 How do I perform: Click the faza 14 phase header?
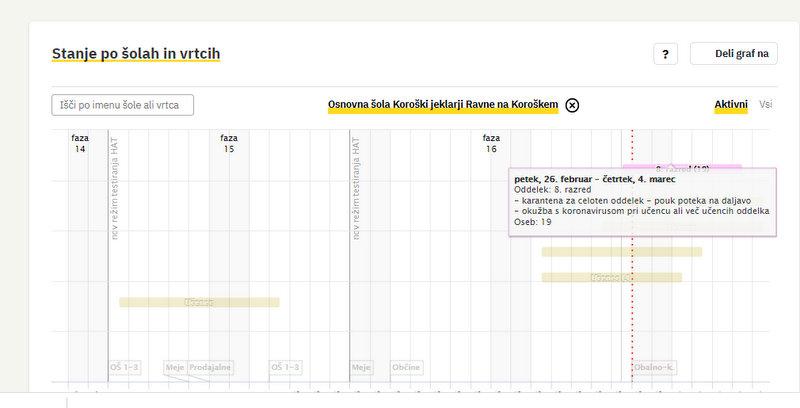point(80,143)
